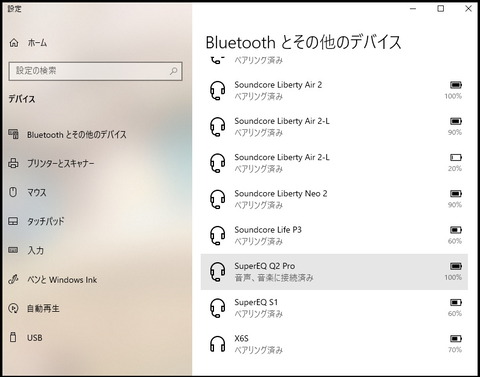
Task: Maximize the Settings window
Action: (x=441, y=9)
